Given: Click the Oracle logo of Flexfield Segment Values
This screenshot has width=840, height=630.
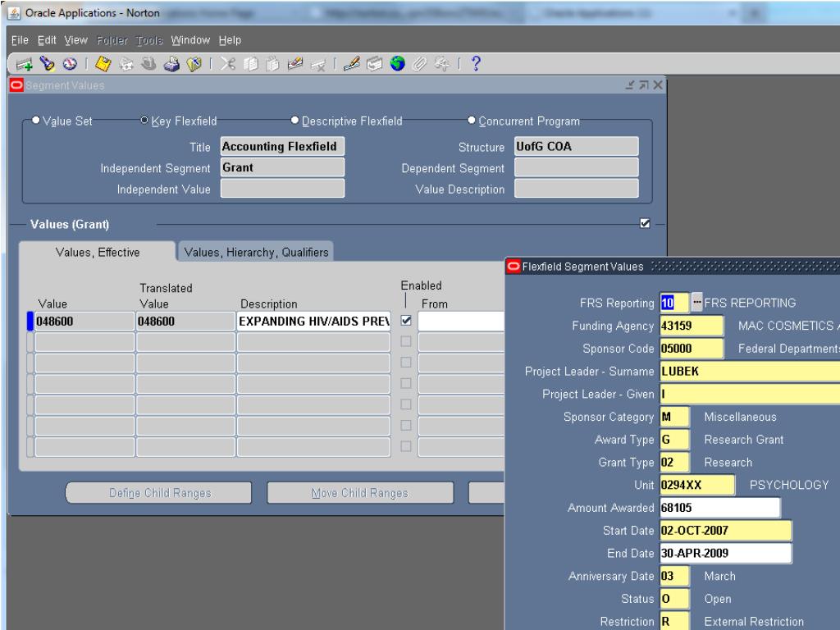Looking at the screenshot, I should (x=514, y=267).
